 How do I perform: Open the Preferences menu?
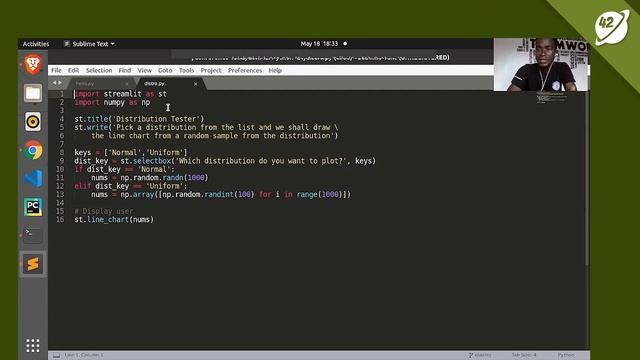244,70
